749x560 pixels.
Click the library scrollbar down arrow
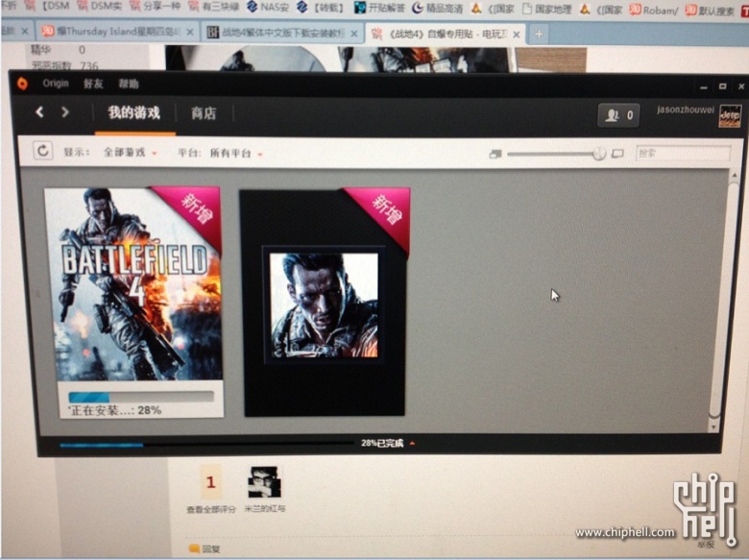pyautogui.click(x=714, y=427)
